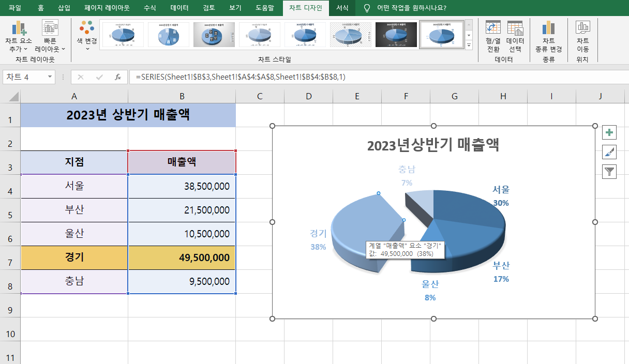Open the Add Chart Element menu
Image resolution: width=629 pixels, height=364 pixels.
coord(19,37)
